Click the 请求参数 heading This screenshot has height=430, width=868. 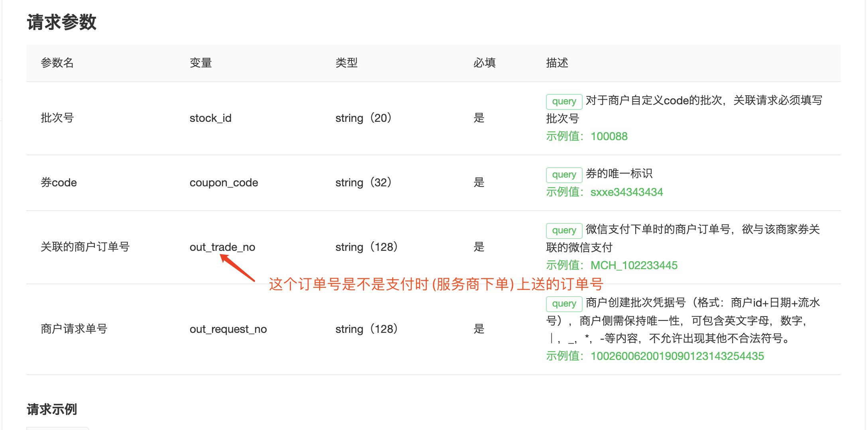point(62,22)
